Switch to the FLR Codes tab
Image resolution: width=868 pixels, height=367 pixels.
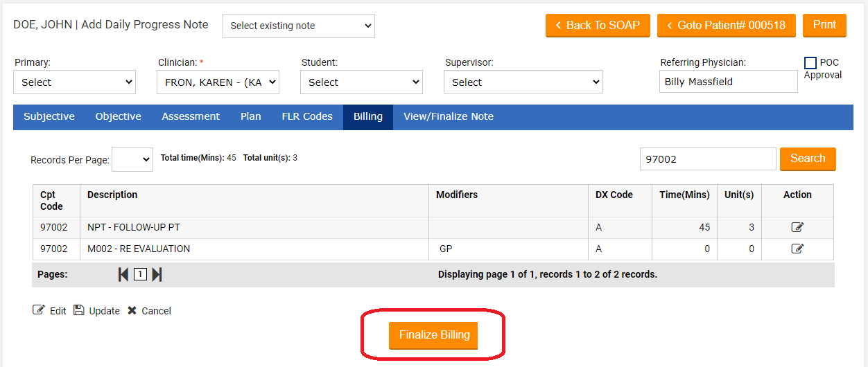point(307,116)
